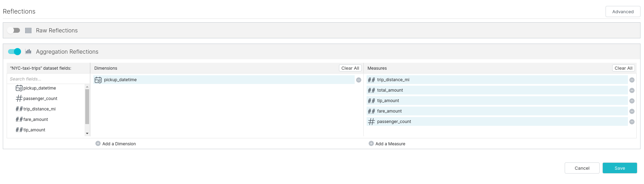Click the plus icon for Add a Dimension
This screenshot has height=184, width=644.
pyautogui.click(x=98, y=144)
